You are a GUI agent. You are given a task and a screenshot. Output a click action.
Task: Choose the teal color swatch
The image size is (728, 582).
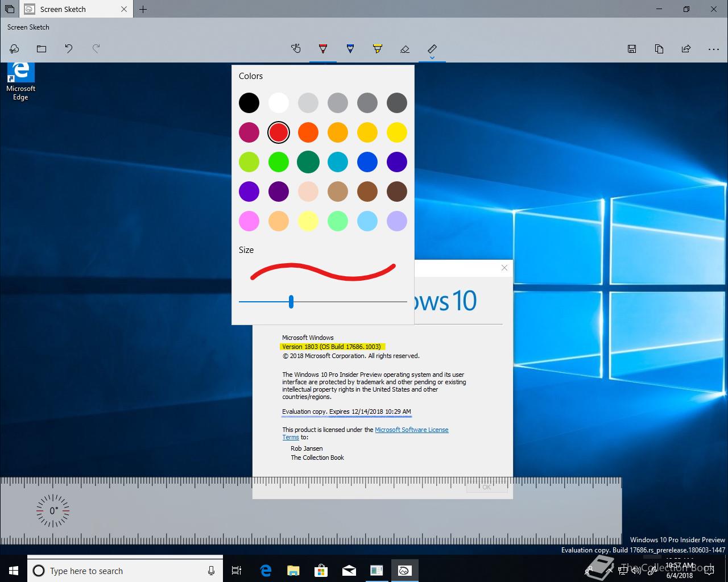338,162
